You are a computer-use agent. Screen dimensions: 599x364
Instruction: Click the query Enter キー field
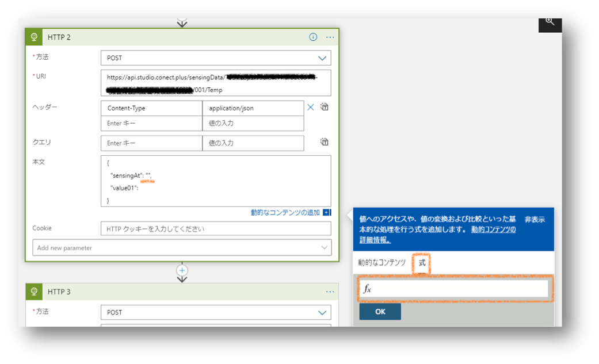click(151, 143)
